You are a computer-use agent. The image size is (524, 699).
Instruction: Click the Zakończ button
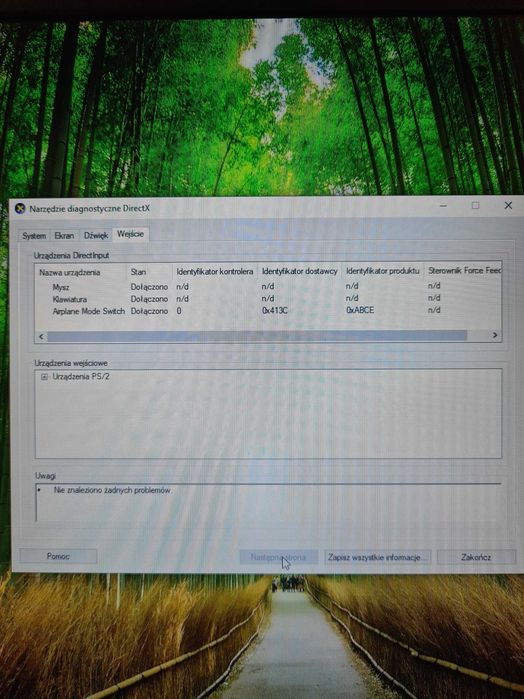(x=476, y=557)
